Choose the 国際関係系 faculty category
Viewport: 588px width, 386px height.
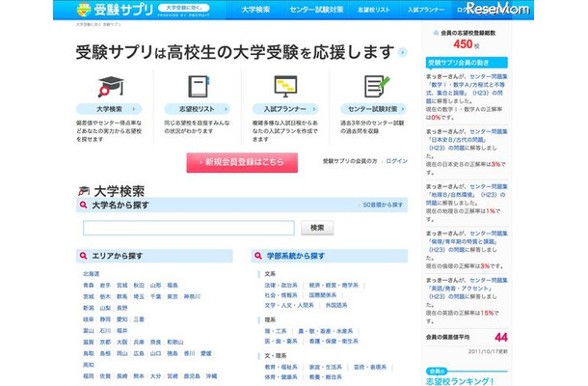click(x=323, y=295)
